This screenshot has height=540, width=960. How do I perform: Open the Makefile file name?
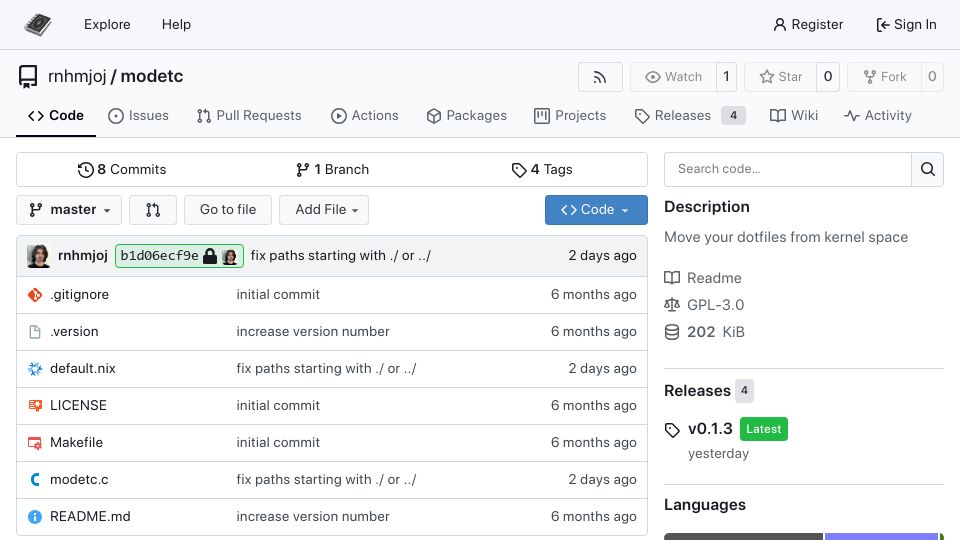77,443
